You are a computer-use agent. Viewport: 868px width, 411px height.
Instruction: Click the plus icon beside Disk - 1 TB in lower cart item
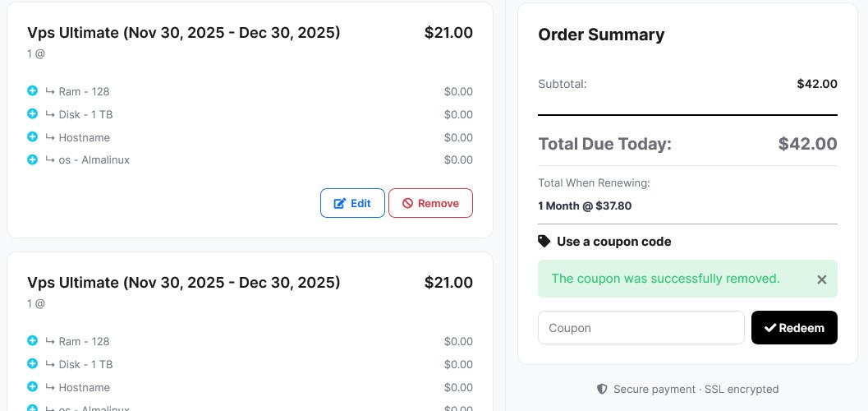pyautogui.click(x=33, y=363)
